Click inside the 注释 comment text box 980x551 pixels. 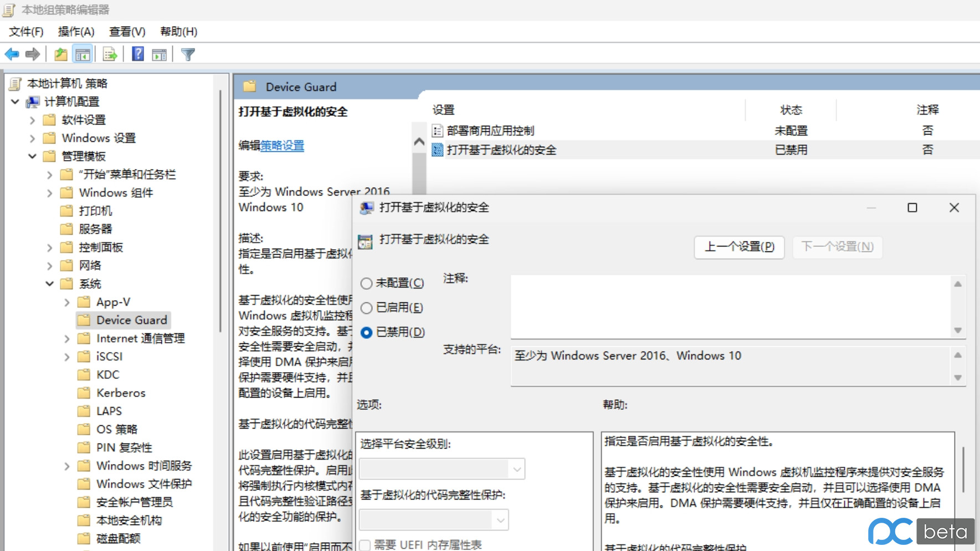731,307
